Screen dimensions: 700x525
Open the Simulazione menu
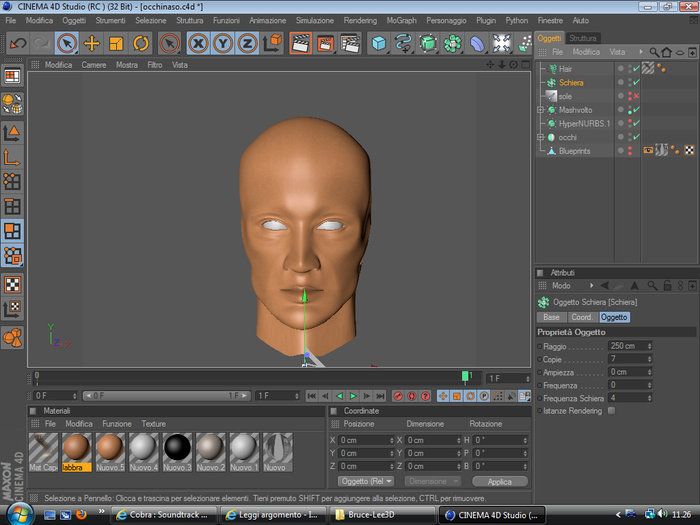point(315,20)
